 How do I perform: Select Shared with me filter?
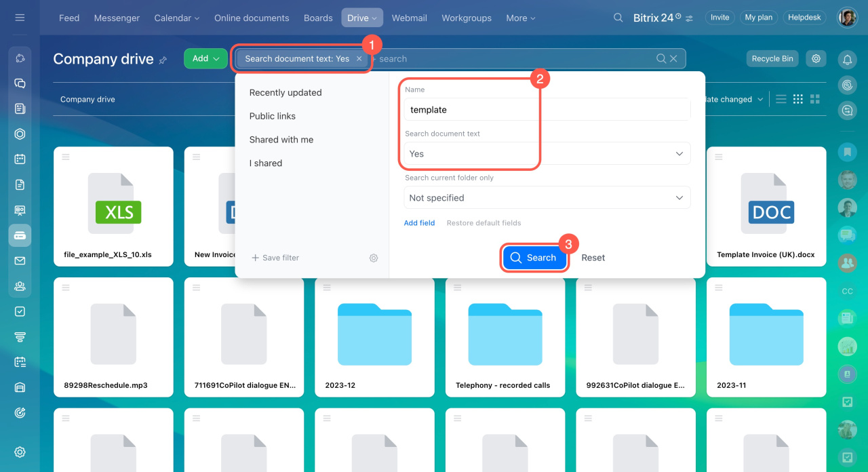(281, 140)
